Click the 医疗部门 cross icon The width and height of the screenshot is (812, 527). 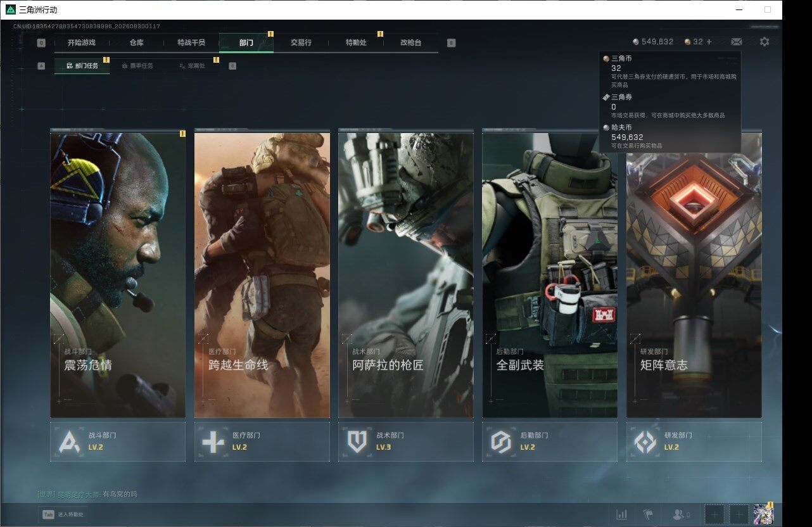(x=213, y=441)
